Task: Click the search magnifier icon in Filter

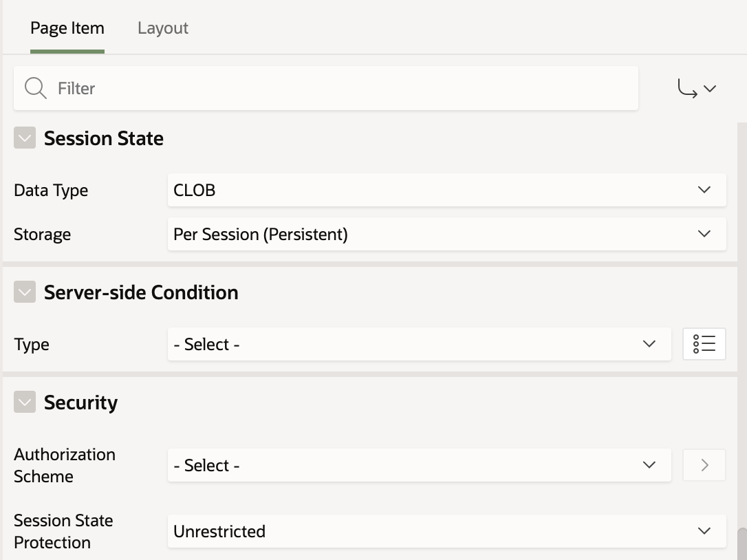Action: coord(35,88)
